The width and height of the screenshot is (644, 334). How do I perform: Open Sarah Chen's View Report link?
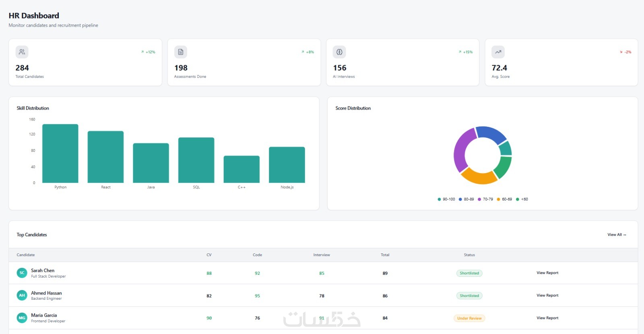547,273
